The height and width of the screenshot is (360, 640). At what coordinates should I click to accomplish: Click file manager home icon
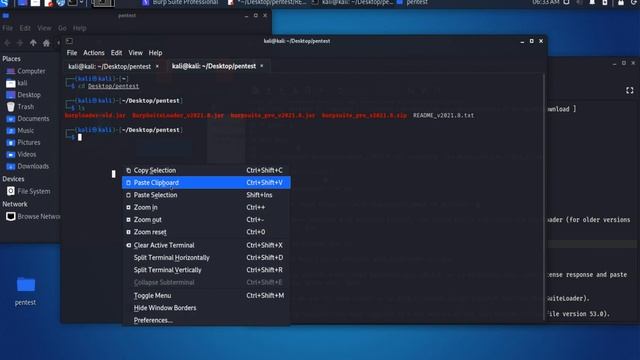pos(46,43)
